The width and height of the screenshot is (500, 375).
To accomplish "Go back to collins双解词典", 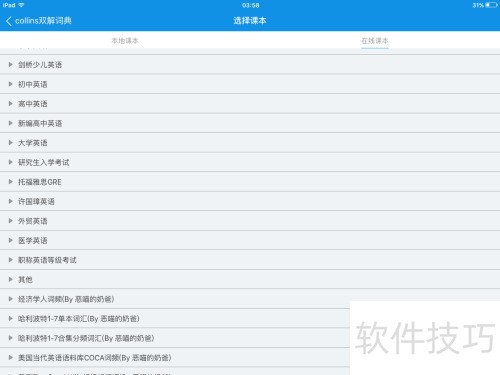I will tap(39, 21).
